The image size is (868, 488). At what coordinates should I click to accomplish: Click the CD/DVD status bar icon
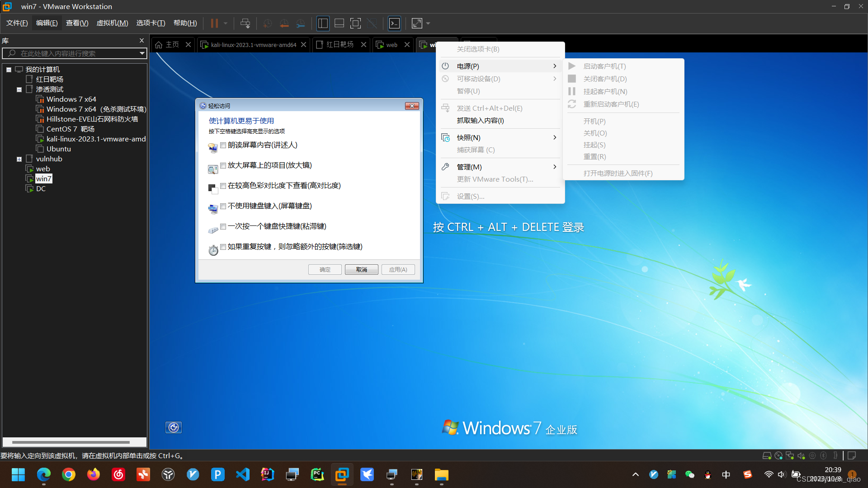click(778, 456)
